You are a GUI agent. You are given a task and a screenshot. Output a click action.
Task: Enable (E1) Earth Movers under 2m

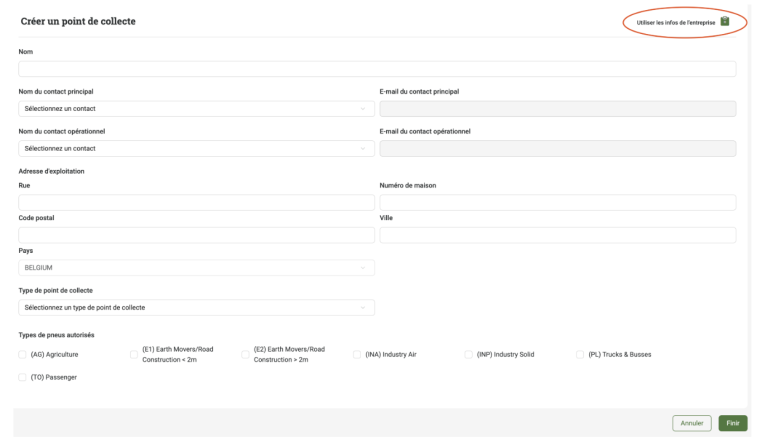pos(134,355)
